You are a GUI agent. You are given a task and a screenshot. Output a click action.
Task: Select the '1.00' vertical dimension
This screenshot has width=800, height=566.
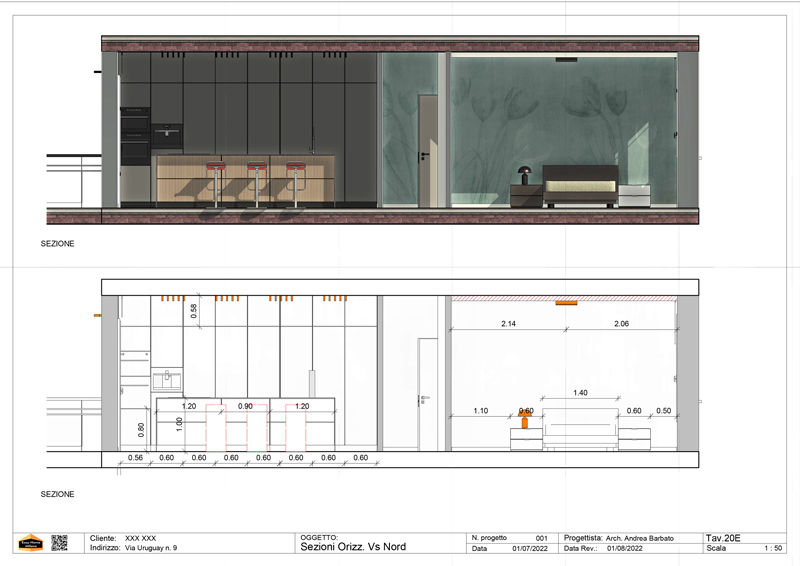(179, 425)
